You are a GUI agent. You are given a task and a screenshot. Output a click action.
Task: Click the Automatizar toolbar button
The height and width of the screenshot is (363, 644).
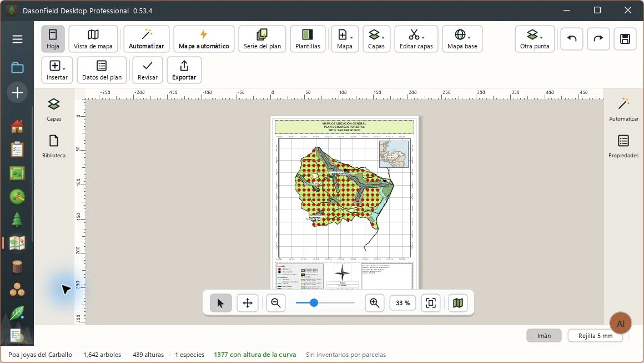point(146,39)
